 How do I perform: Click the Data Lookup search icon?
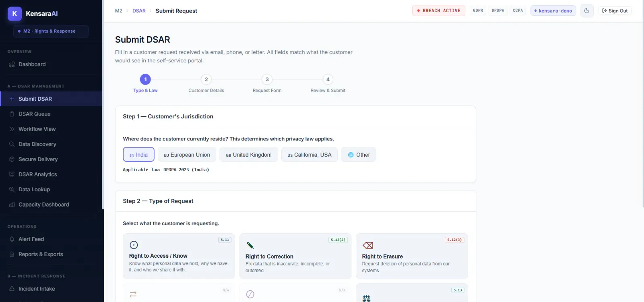12,190
